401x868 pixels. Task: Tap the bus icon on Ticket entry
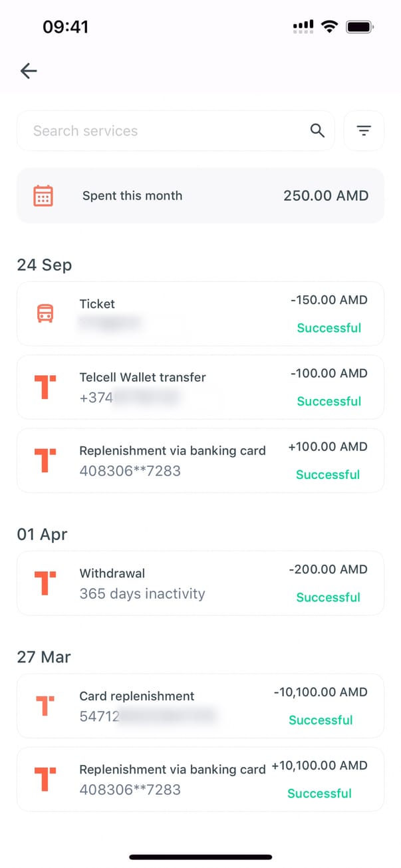tap(45, 314)
